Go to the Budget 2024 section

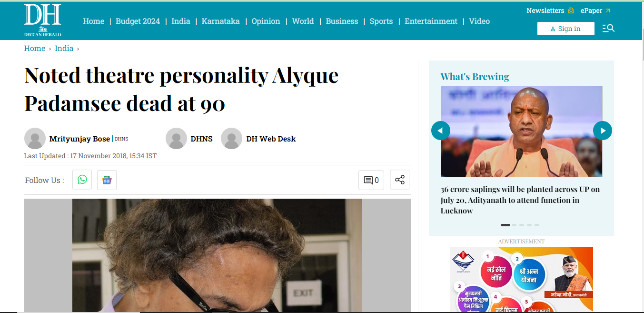[x=138, y=21]
